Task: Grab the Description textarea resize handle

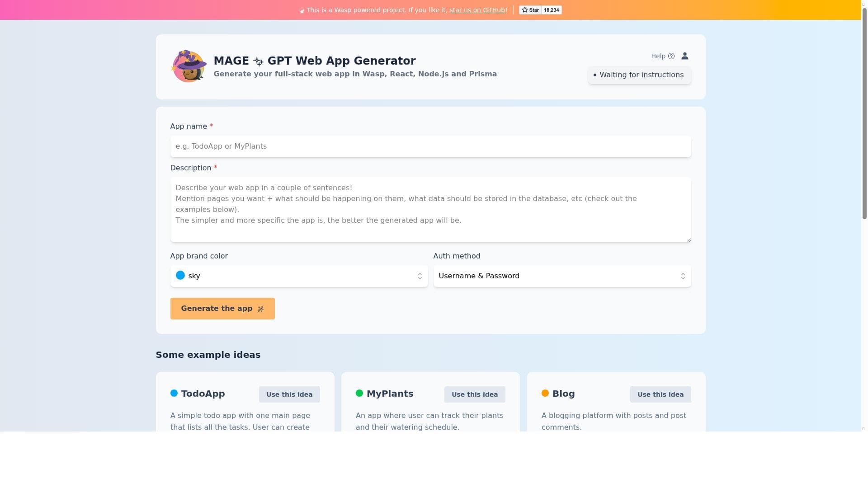Action: [689, 239]
